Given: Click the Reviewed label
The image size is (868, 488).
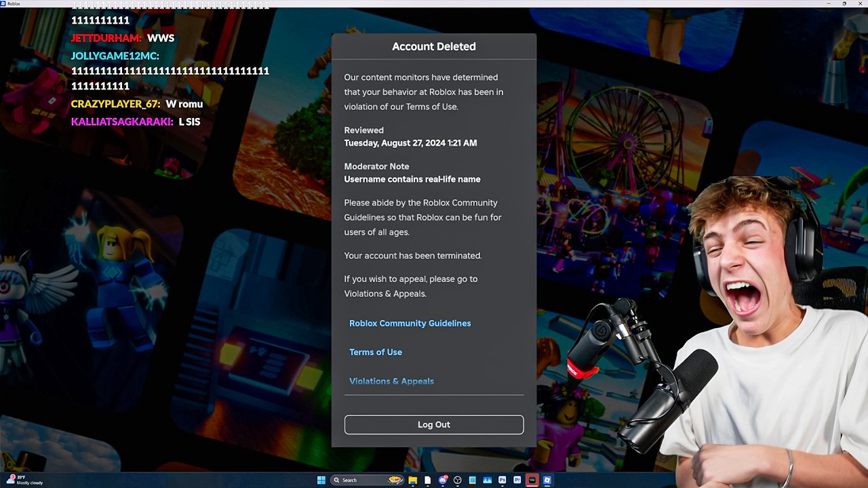Looking at the screenshot, I should [x=363, y=130].
